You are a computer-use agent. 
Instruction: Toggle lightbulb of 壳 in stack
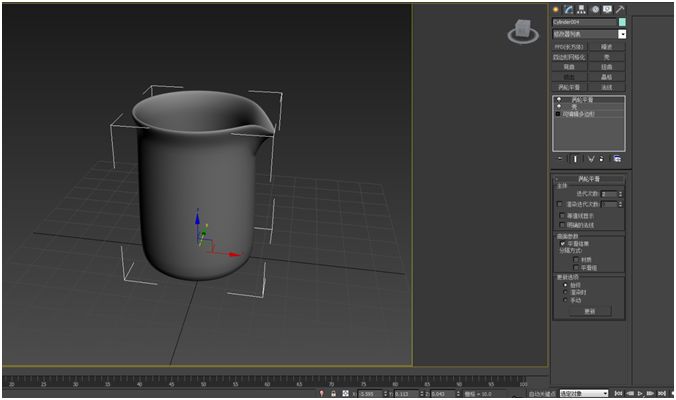coord(559,106)
